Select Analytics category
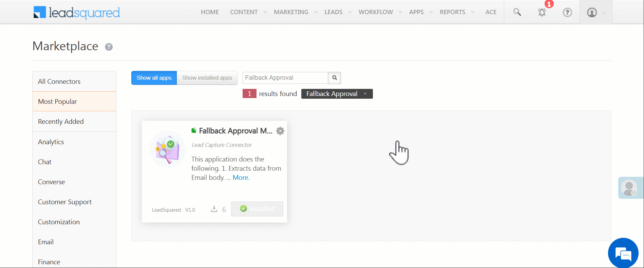644x268 pixels. (74, 142)
